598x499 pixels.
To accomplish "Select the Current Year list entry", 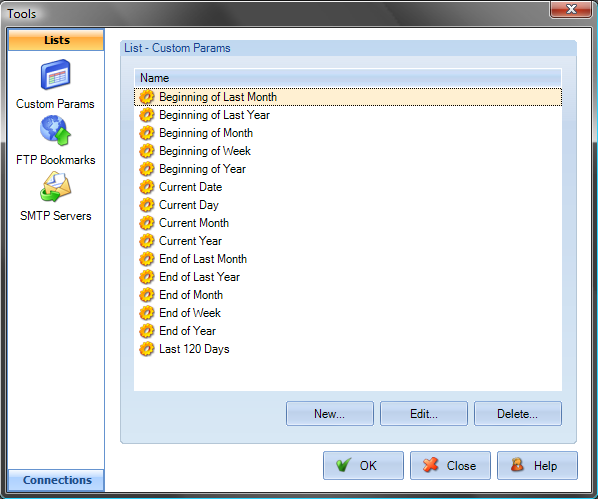I will [x=347, y=241].
